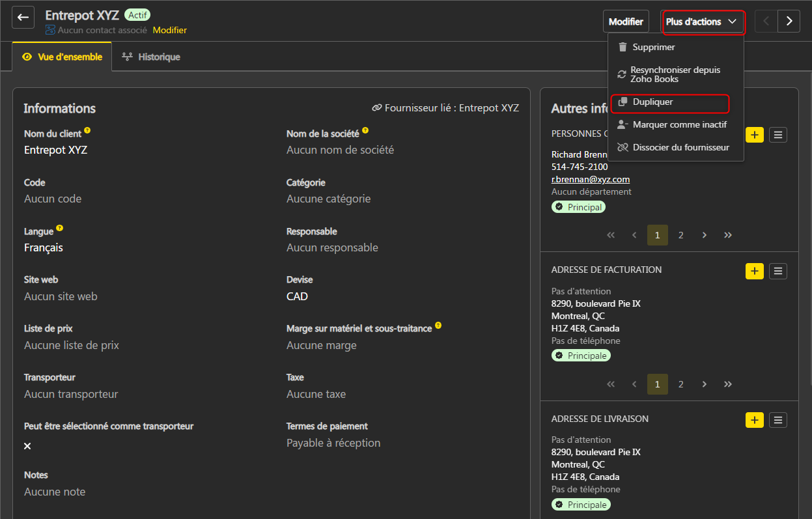The image size is (812, 519).
Task: Click the Modifier button in header
Action: pyautogui.click(x=625, y=21)
